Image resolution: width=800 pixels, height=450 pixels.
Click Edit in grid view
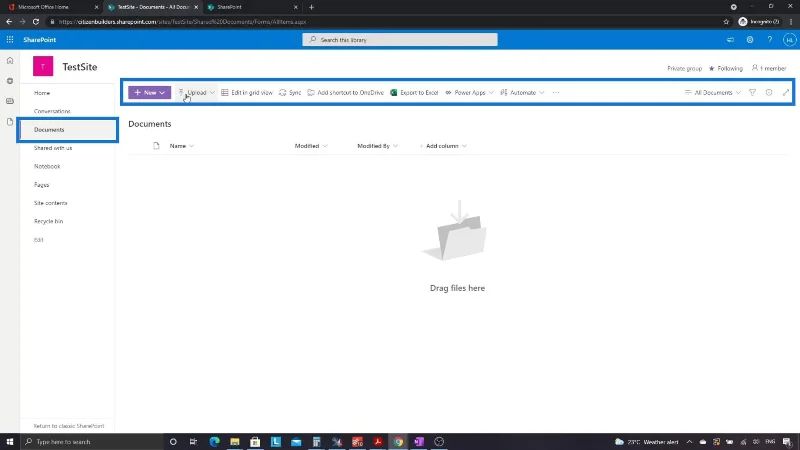[x=247, y=92]
